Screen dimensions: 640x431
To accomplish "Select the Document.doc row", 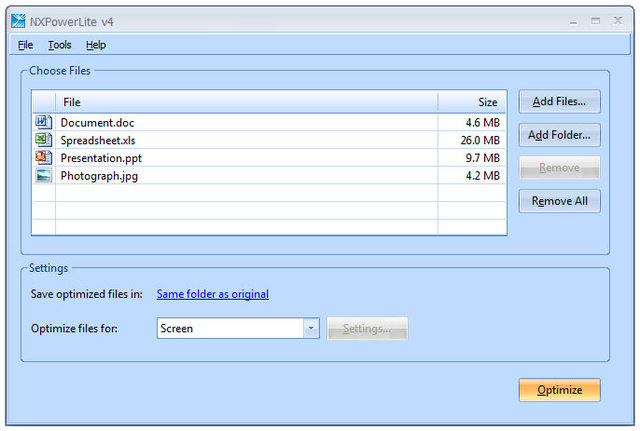I will [269, 122].
